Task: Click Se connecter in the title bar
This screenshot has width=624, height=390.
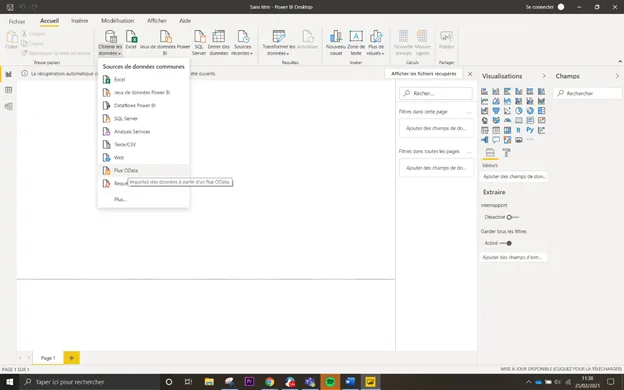Action: (539, 7)
